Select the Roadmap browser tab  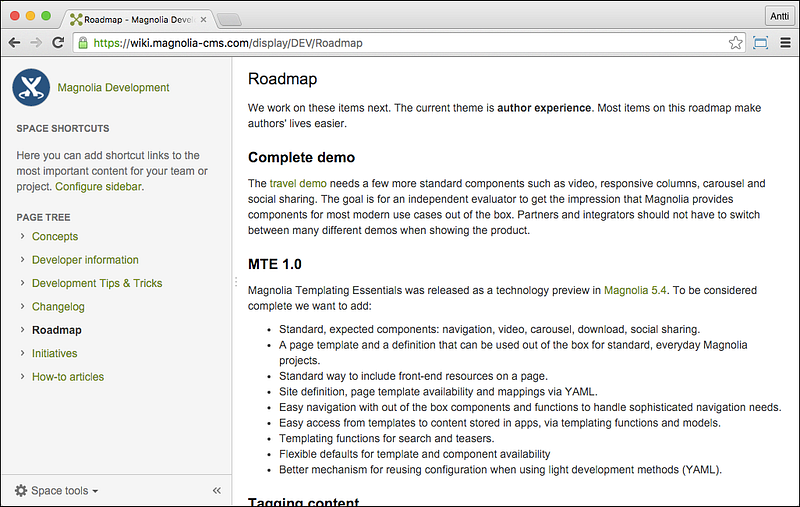138,19
